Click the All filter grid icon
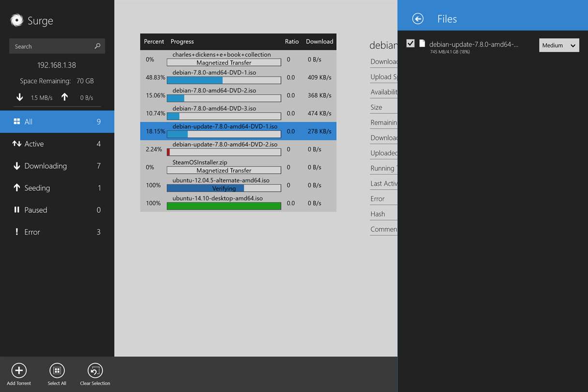 point(17,121)
